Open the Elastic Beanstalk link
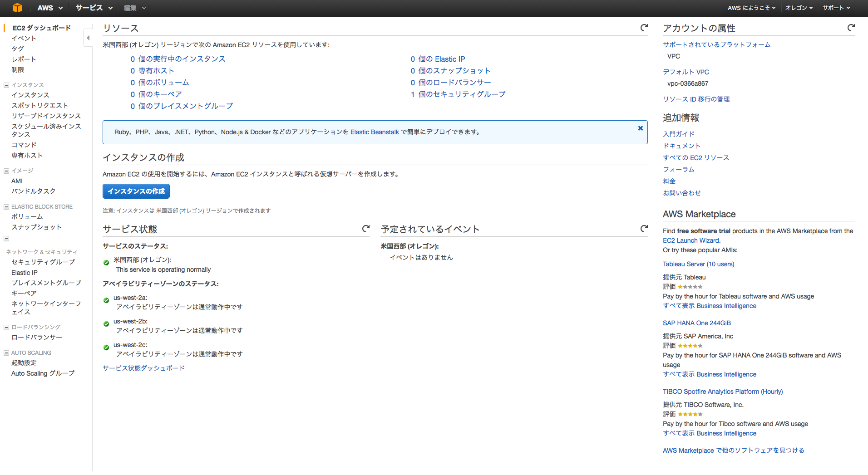This screenshot has width=868, height=475. coord(374,132)
